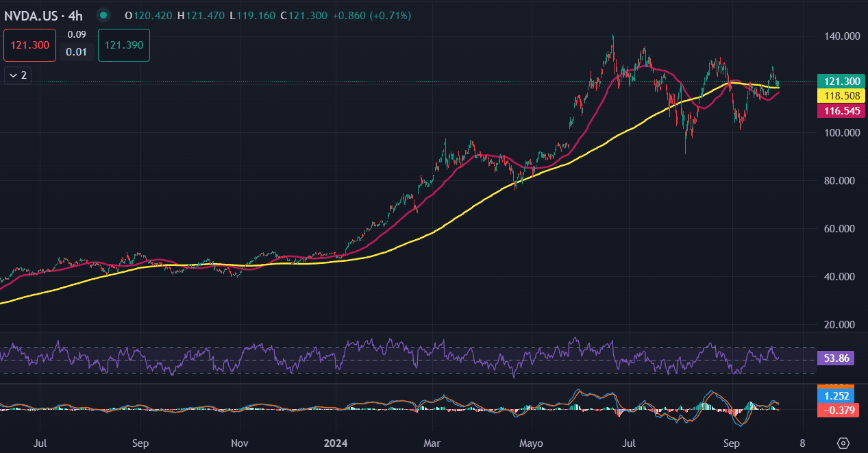Click the current price label 121.300 on axis
Screen dimensions: 868x453
[x=842, y=82]
